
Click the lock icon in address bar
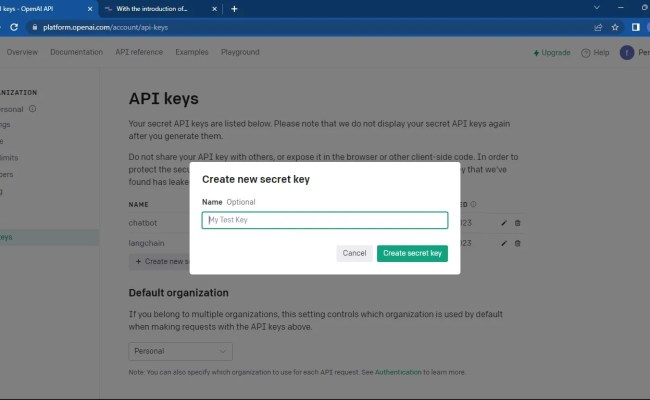(35, 27)
